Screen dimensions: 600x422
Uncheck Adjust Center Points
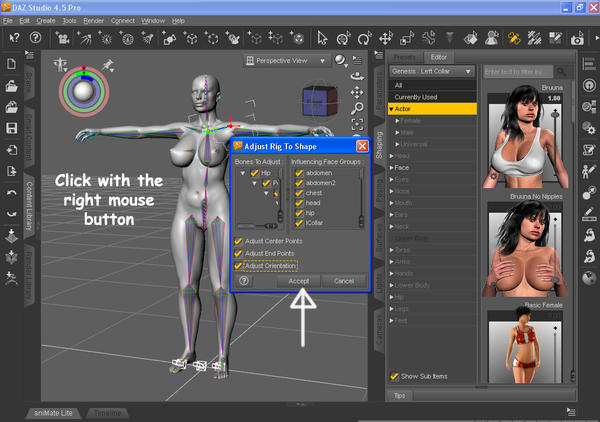238,241
